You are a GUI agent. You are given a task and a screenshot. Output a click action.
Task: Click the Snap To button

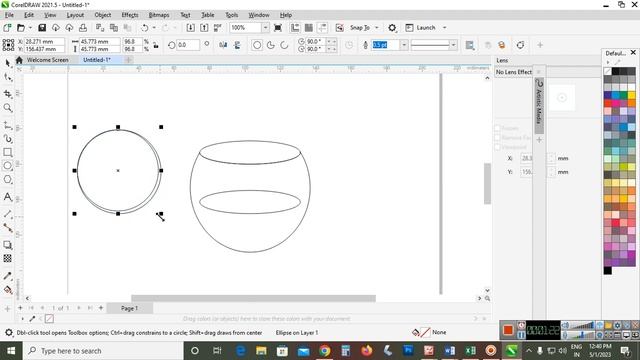[360, 28]
